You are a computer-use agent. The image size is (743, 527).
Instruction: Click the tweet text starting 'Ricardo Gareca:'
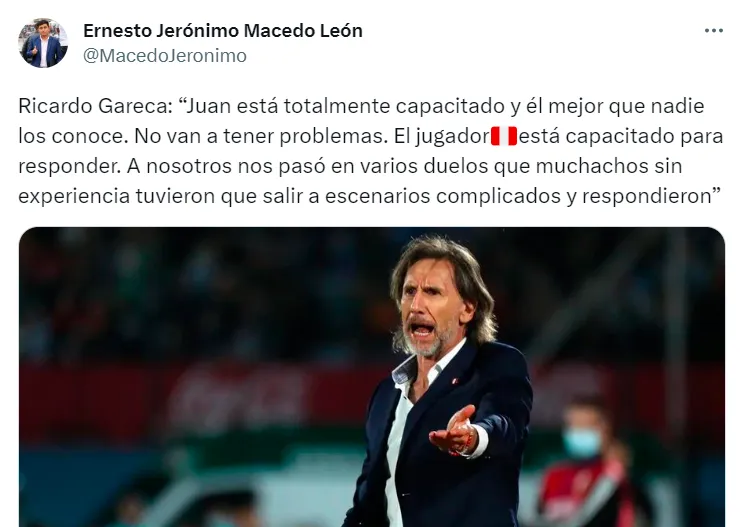pos(371,151)
